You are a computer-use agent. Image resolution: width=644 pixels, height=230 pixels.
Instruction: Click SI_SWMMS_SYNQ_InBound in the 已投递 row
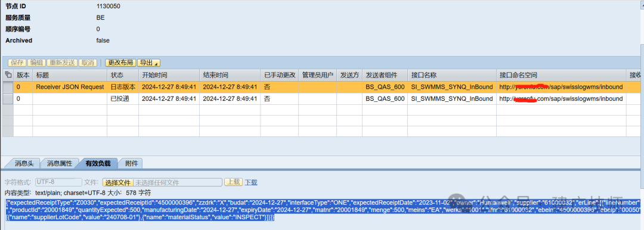pyautogui.click(x=452, y=98)
